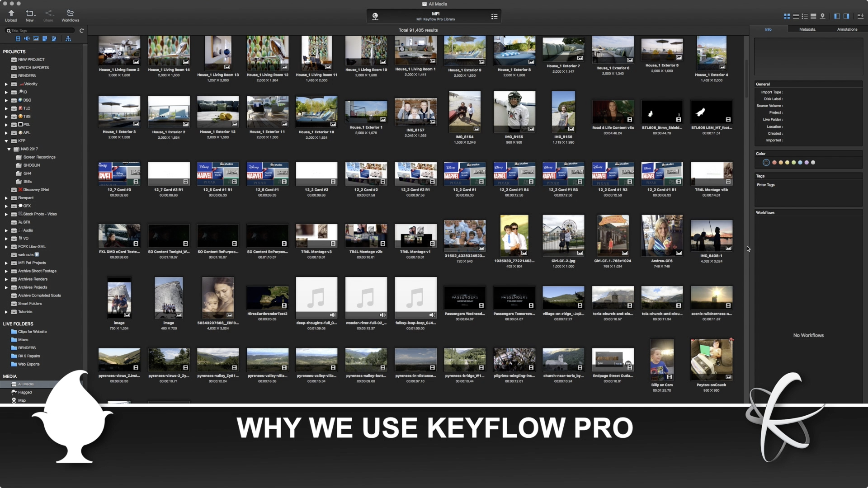
Task: Pick the red color label swatch
Action: [774, 163]
